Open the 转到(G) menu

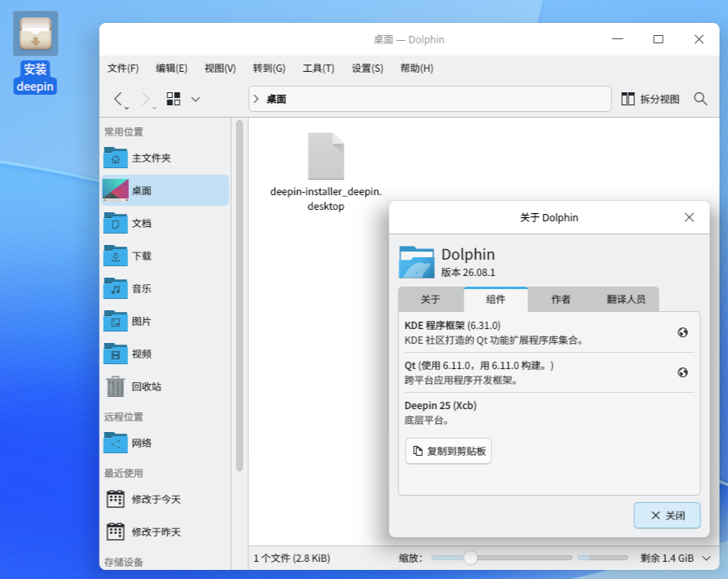(269, 69)
